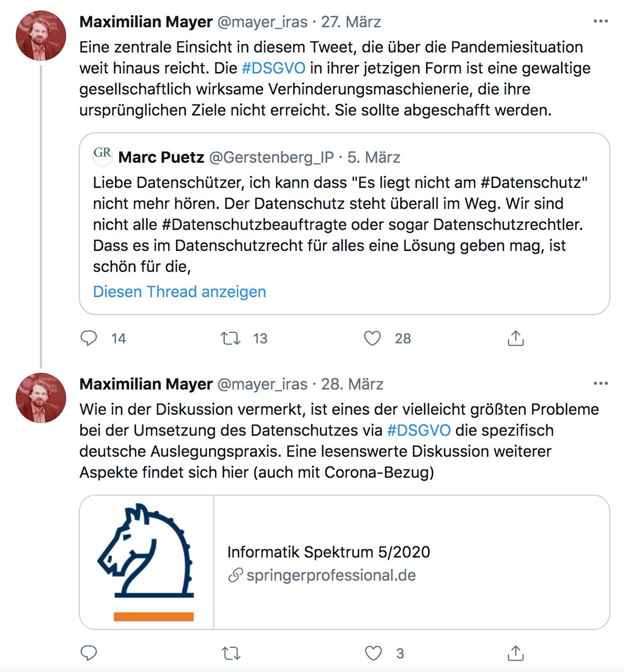Share the 27. März tweet

[516, 338]
